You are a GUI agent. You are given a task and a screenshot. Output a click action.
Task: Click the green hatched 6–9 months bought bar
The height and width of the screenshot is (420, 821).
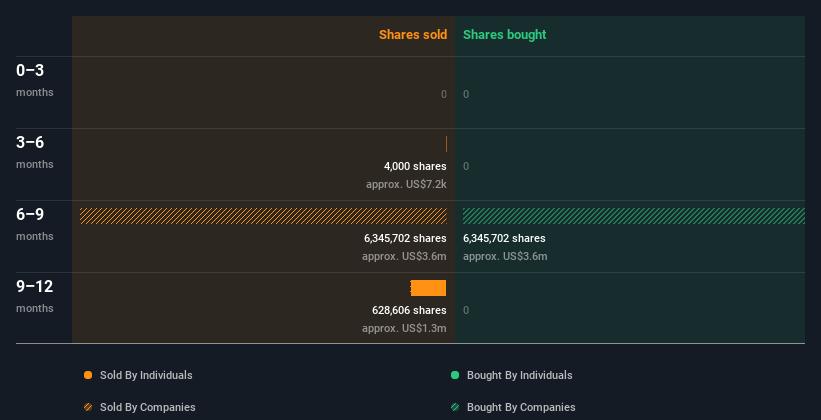point(634,216)
